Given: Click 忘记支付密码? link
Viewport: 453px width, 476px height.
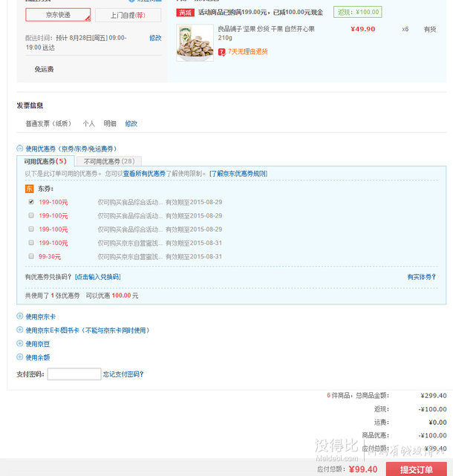Looking at the screenshot, I should pos(123,374).
